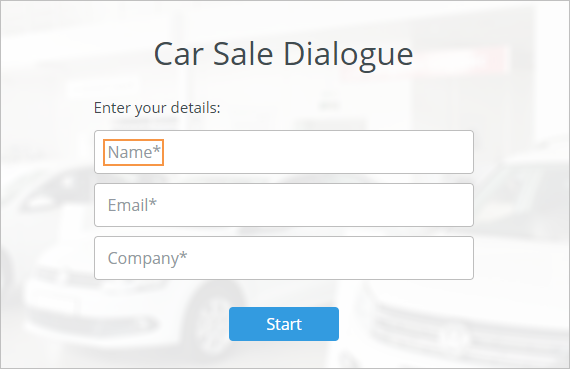Click the Car Sale Dialogue heading
The image size is (570, 369).
[x=284, y=54]
